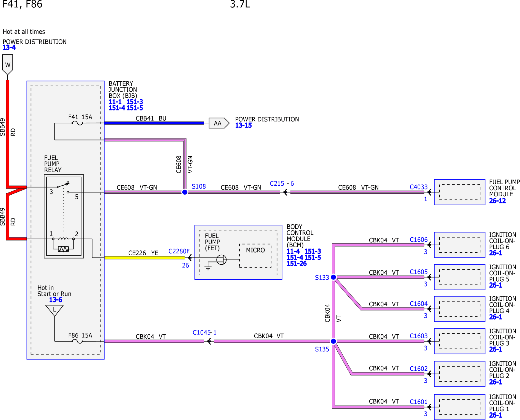Click the yellow CE226 wire
Viewport: 520px width, 420px height.
[144, 258]
